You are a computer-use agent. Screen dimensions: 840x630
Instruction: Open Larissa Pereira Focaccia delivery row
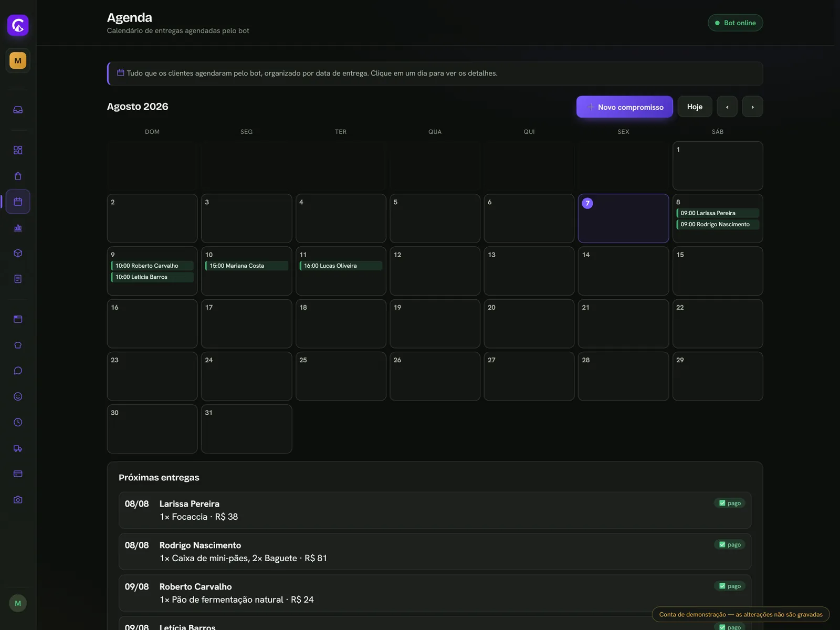click(435, 510)
